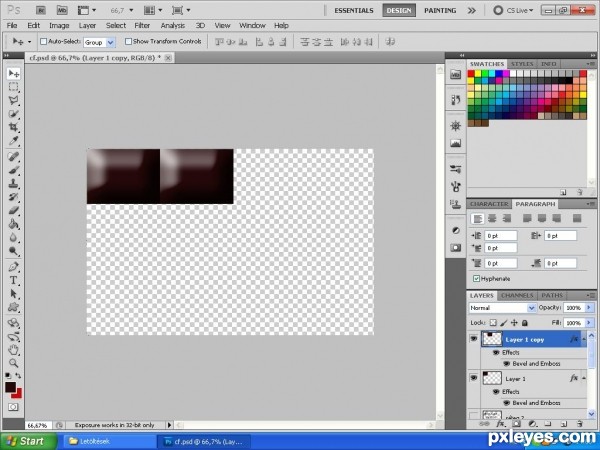Open the Image menu
The image size is (600, 450).
pos(59,26)
